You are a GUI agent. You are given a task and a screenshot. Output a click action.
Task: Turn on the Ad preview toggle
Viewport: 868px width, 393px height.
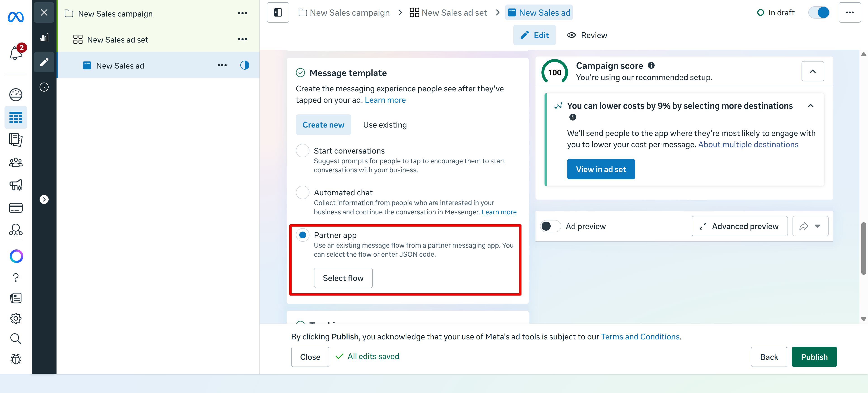(x=550, y=226)
